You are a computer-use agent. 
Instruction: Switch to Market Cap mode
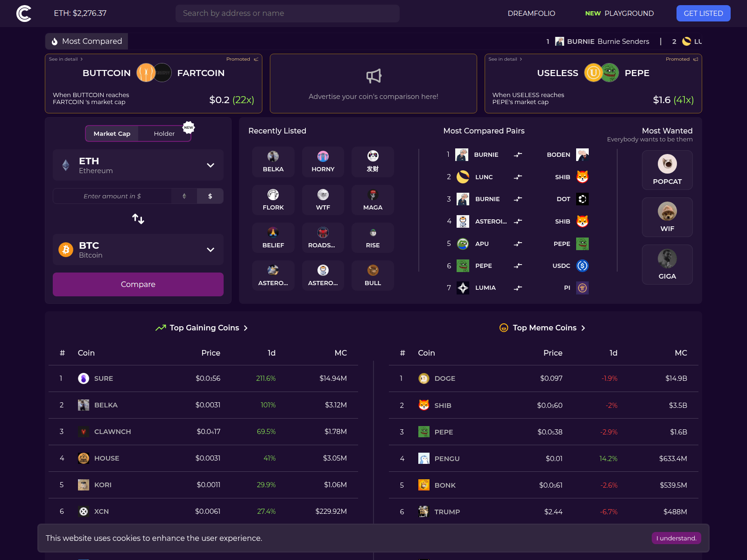112,133
